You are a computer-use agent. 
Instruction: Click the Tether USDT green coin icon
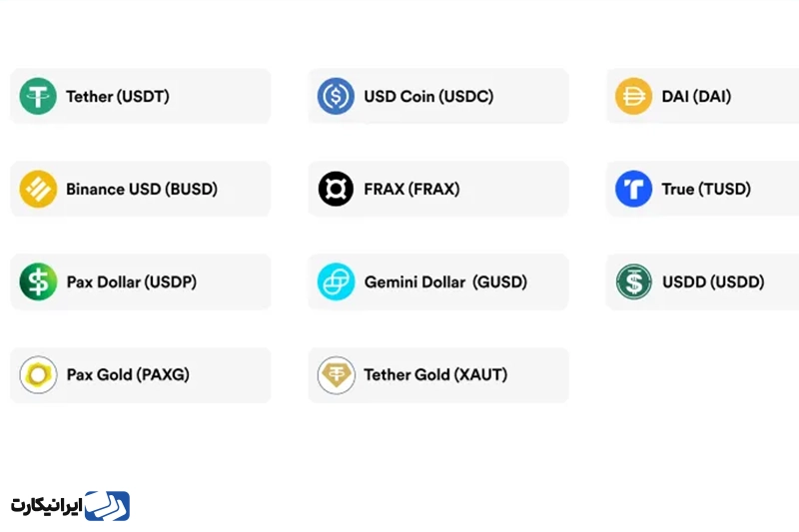tap(38, 97)
